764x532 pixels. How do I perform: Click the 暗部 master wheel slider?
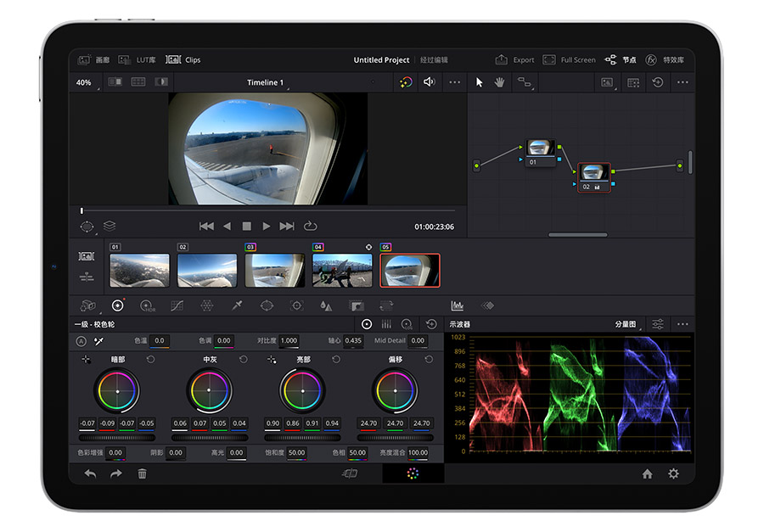pyautogui.click(x=117, y=438)
